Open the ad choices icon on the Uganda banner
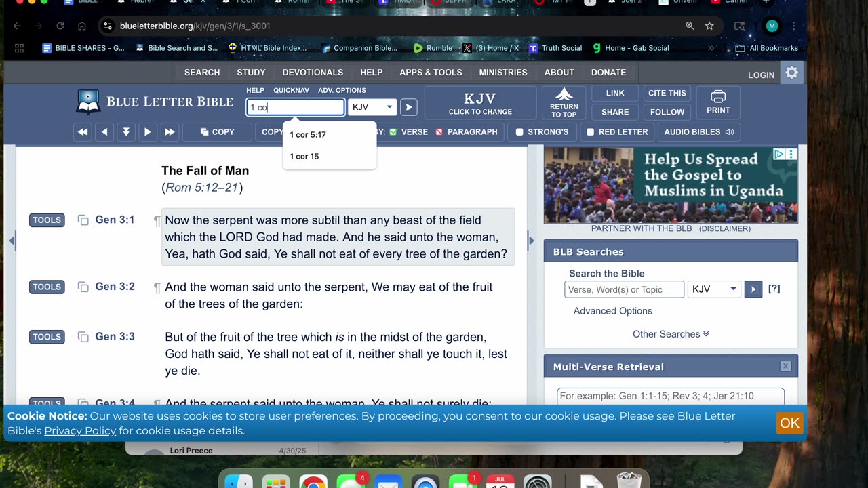The image size is (868, 488). 779,155
